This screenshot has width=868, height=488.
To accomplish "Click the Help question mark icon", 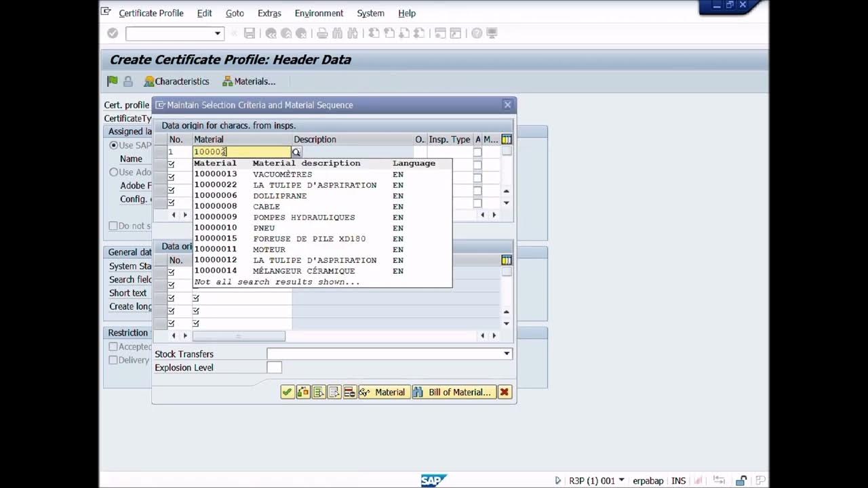I will coord(477,33).
